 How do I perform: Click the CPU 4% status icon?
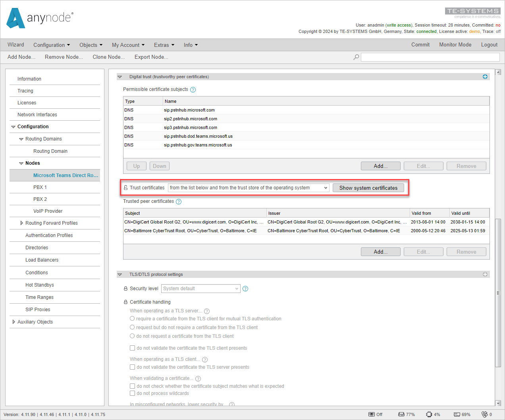(x=429, y=414)
